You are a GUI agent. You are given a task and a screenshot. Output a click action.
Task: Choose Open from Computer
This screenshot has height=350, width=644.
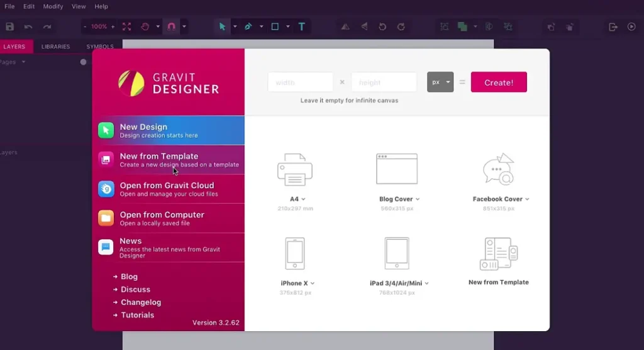(x=169, y=218)
